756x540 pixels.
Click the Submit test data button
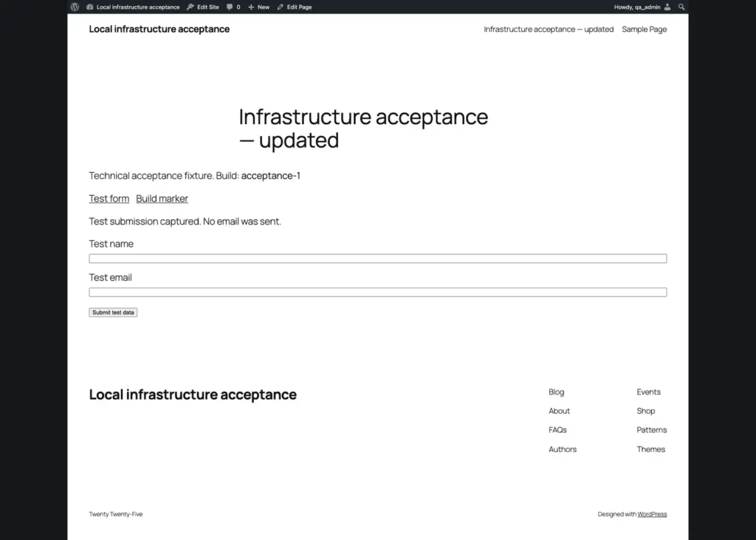[x=113, y=312]
